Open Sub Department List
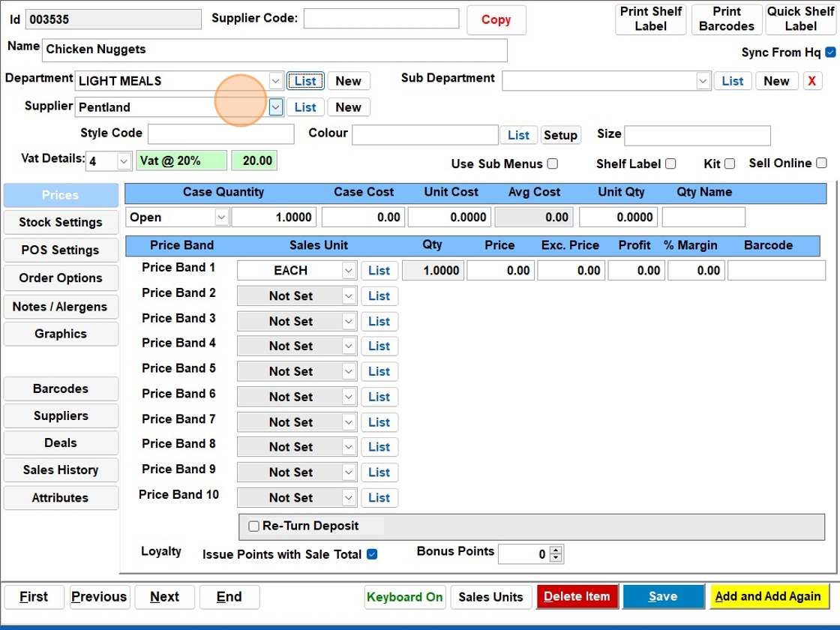 732,81
